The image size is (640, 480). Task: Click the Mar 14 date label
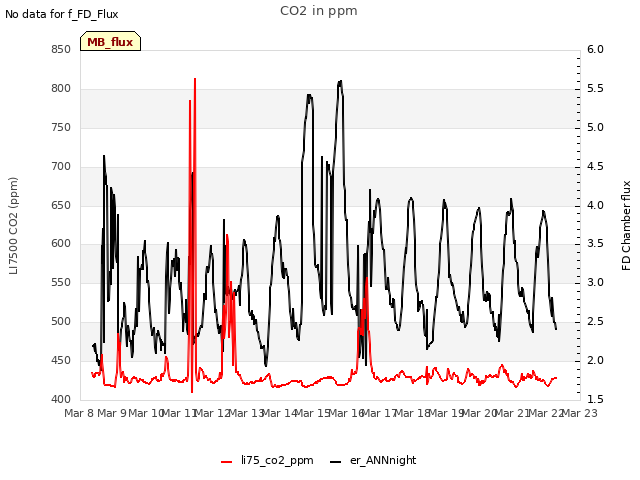[x=279, y=413]
